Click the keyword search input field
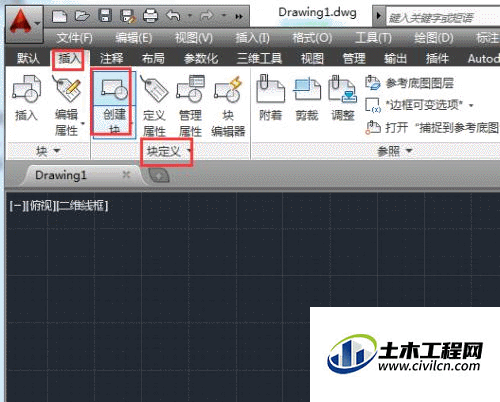Screen dimensions: 500x402 443,17
